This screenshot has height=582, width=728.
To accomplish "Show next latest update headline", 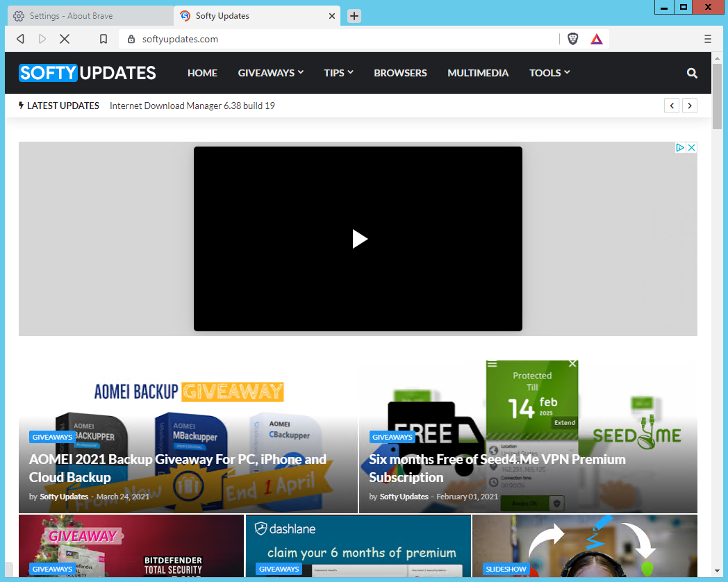I will pos(690,106).
